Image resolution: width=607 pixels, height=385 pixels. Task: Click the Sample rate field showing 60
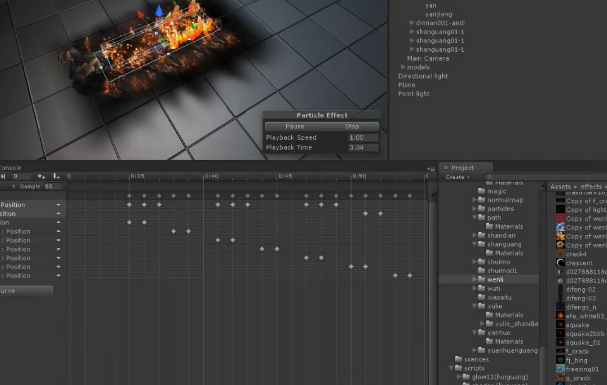tap(54, 186)
